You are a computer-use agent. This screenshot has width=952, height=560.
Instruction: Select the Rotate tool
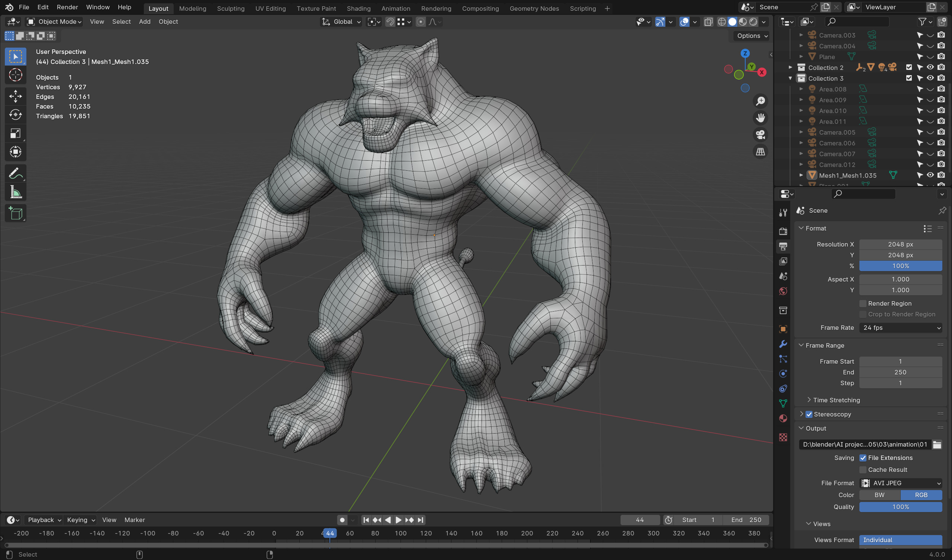(16, 115)
